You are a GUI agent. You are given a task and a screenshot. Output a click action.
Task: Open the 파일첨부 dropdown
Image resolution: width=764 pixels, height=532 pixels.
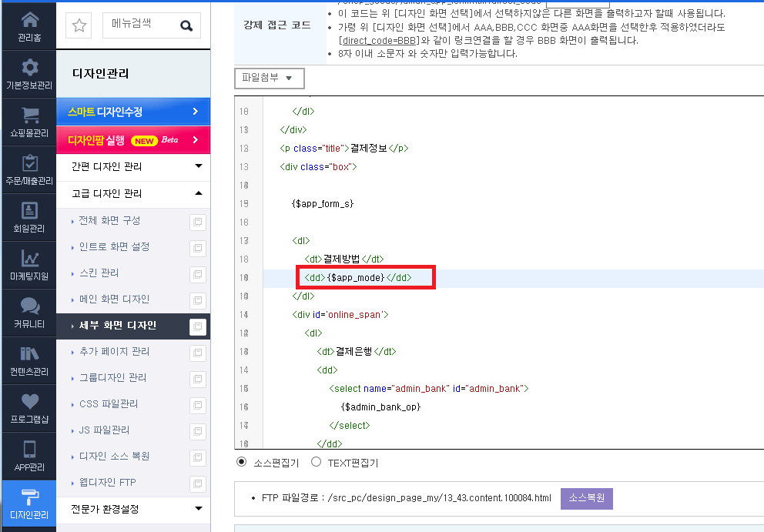tap(270, 78)
